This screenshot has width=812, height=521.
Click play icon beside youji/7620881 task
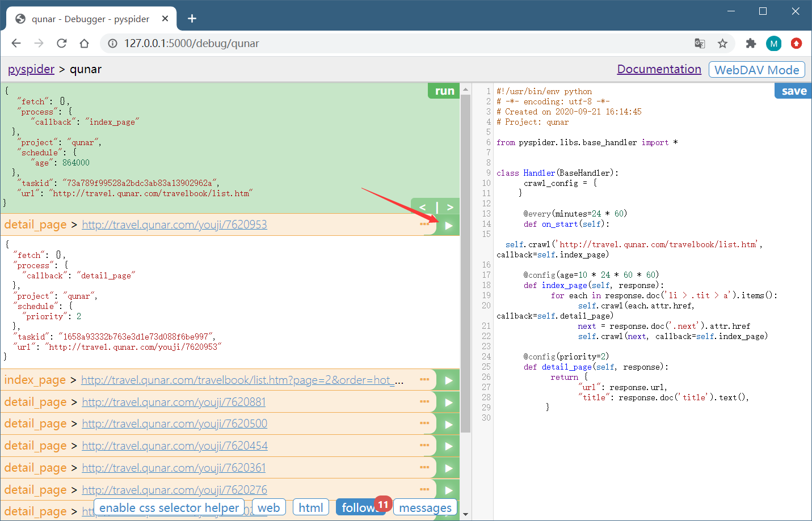pyautogui.click(x=448, y=403)
